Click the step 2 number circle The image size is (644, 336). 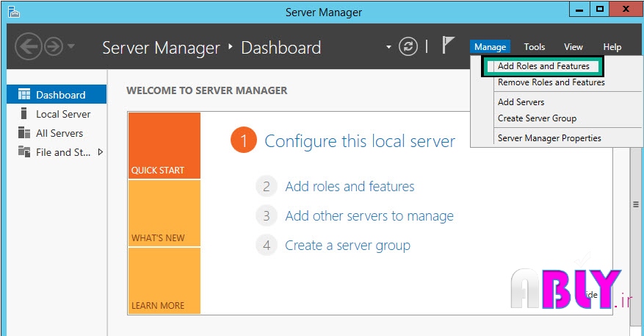click(267, 186)
